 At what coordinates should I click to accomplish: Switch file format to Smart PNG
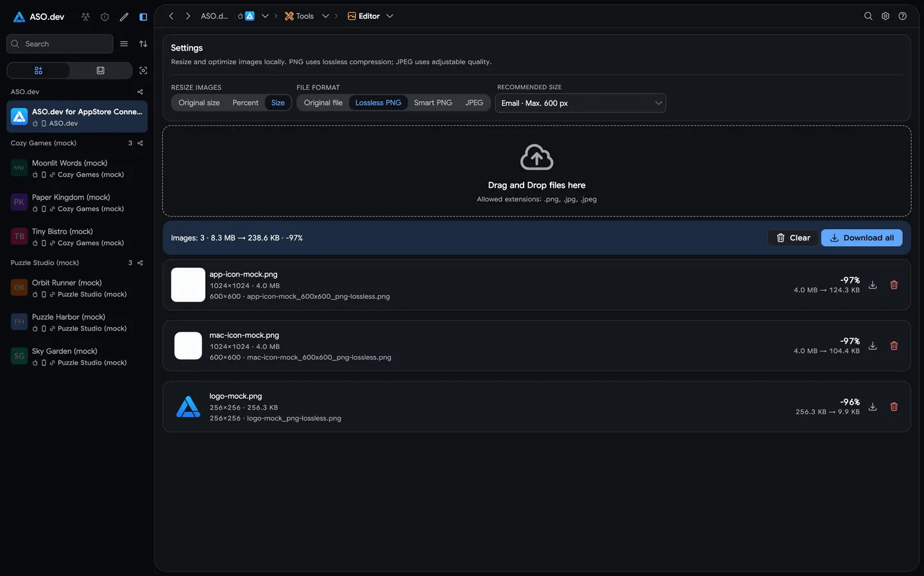433,103
